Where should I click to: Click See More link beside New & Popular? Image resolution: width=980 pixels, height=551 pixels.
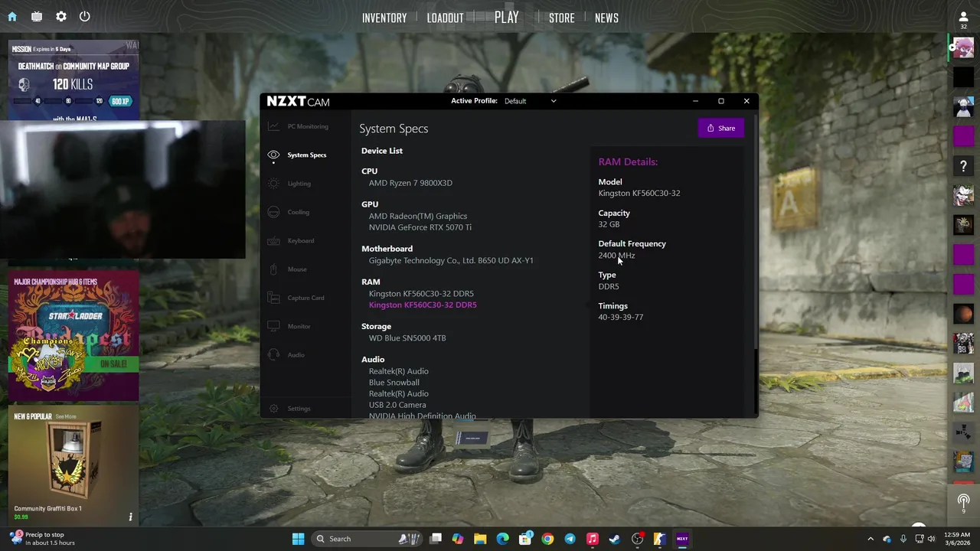coord(66,417)
